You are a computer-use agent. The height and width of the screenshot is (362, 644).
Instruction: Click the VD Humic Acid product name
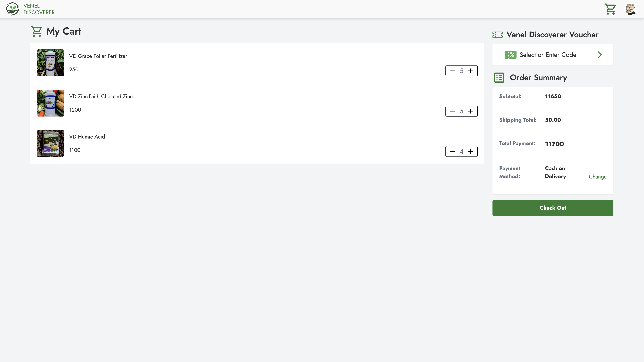click(x=87, y=137)
